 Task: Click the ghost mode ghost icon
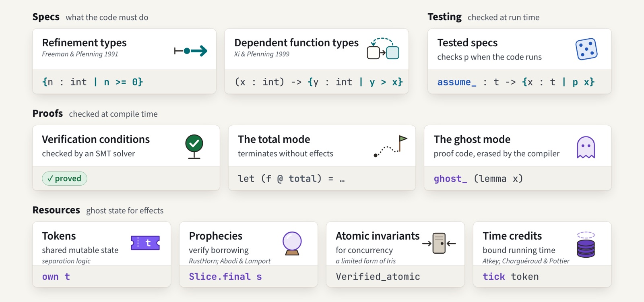(x=586, y=147)
